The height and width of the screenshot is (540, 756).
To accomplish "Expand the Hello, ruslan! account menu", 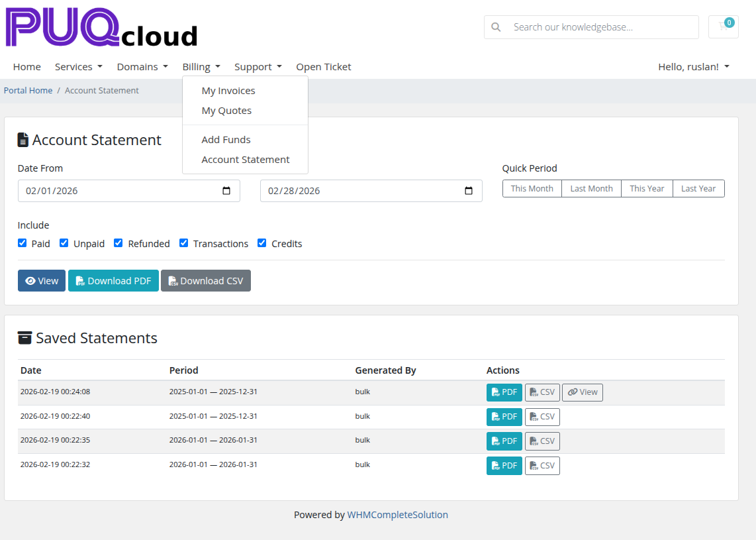I will point(693,67).
